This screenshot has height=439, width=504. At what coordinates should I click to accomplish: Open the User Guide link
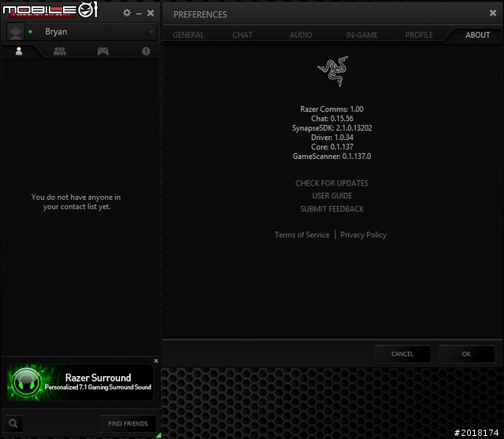(332, 196)
